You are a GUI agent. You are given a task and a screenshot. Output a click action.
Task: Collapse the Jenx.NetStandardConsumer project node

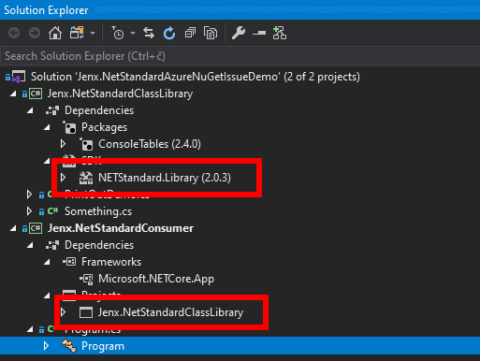[x=13, y=228]
